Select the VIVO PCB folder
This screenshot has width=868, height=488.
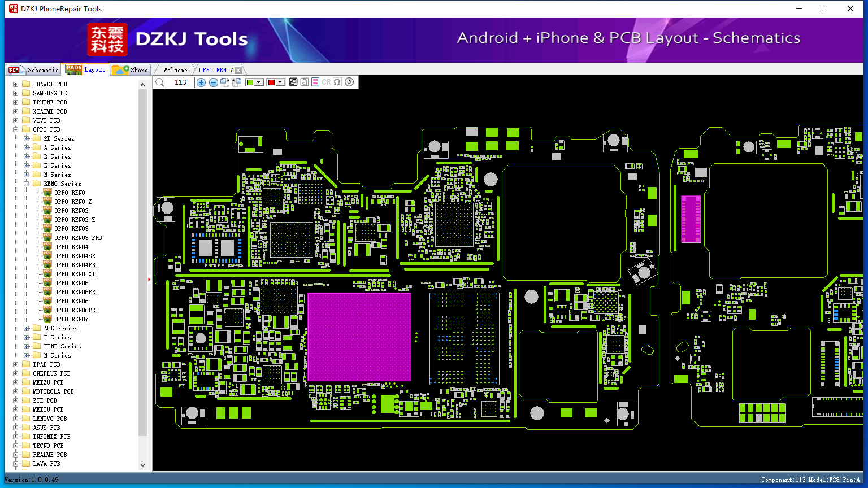coord(46,120)
